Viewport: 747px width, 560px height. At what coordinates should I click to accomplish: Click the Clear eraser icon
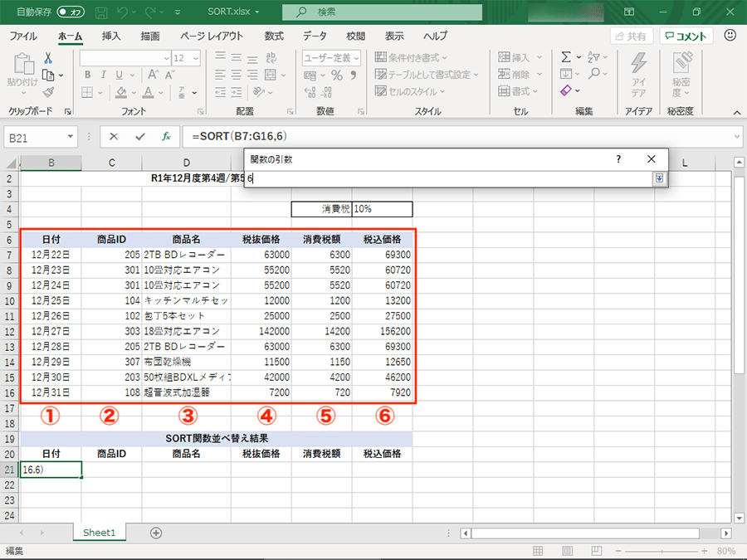[566, 90]
